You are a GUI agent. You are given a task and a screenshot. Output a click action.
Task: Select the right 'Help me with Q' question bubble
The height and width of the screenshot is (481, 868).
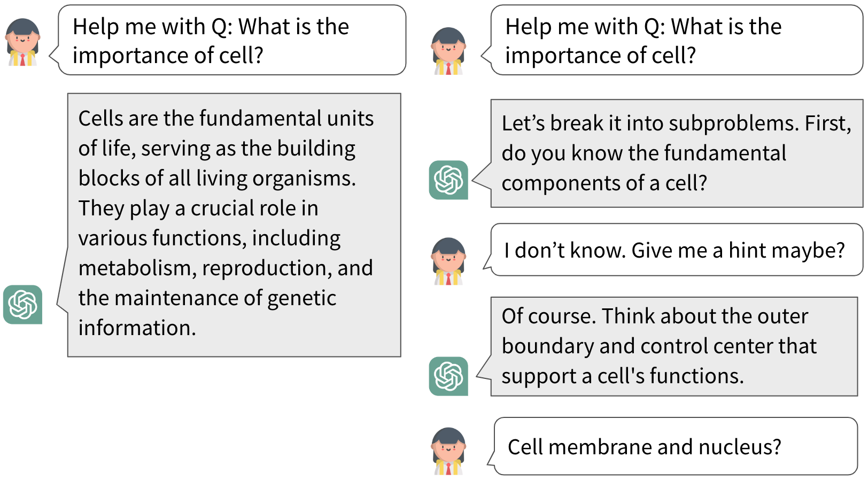676,40
